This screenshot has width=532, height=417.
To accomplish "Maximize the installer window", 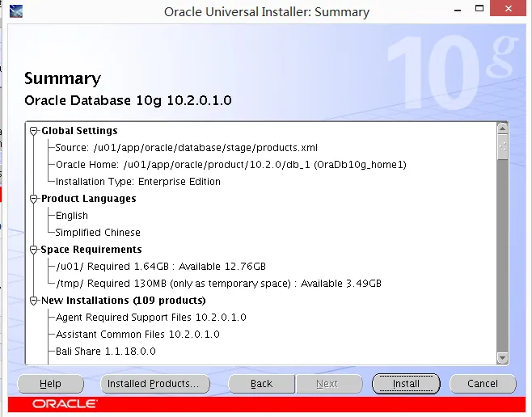I will tap(479, 8).
